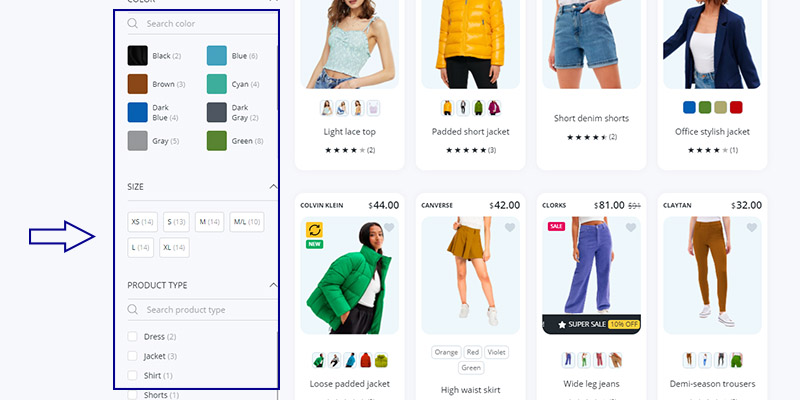Check the Dress product type checkbox
Screen dimensions: 800x400
click(133, 337)
